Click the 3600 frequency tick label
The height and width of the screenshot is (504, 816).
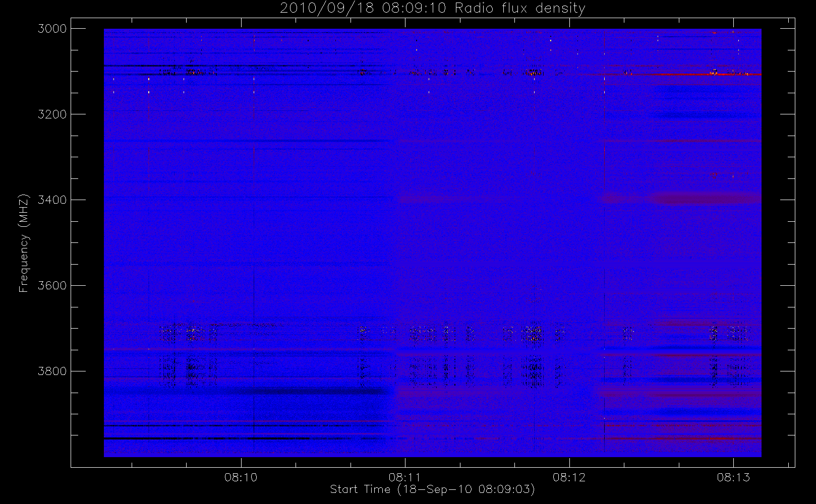click(x=52, y=286)
